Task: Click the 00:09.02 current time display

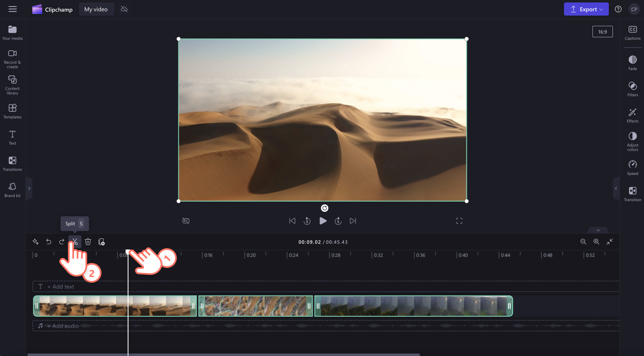Action: (309, 242)
